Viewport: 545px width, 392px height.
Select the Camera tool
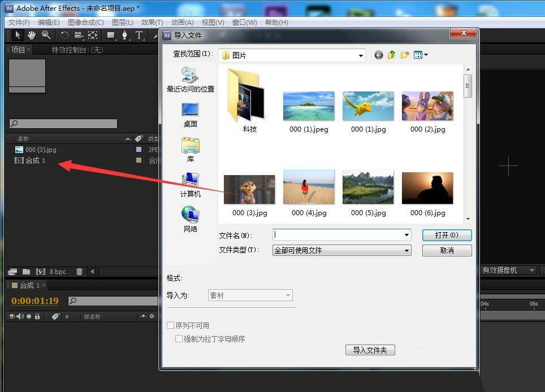point(78,35)
